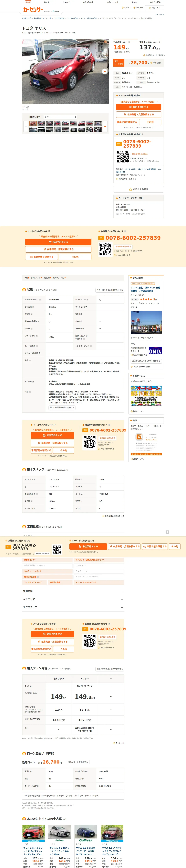Open the help icon next to 禁煙車
The width and height of the screenshot is (186, 868).
pyautogui.click(x=31, y=329)
